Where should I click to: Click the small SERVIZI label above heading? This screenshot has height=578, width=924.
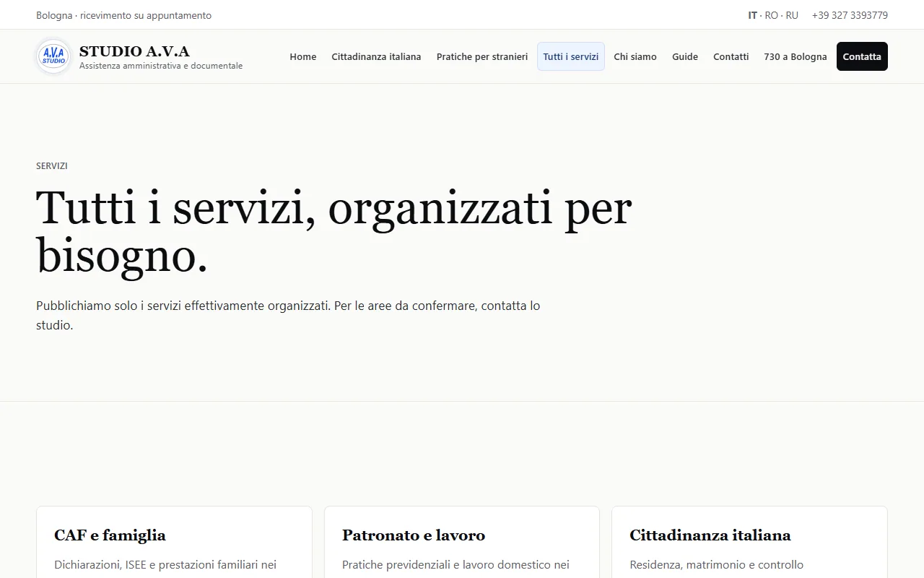pyautogui.click(x=52, y=165)
